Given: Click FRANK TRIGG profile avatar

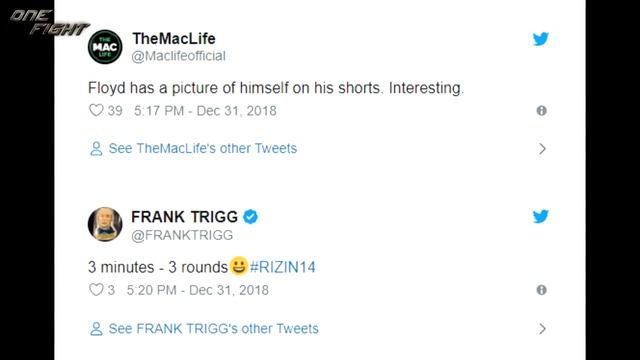Looking at the screenshot, I should point(105,224).
